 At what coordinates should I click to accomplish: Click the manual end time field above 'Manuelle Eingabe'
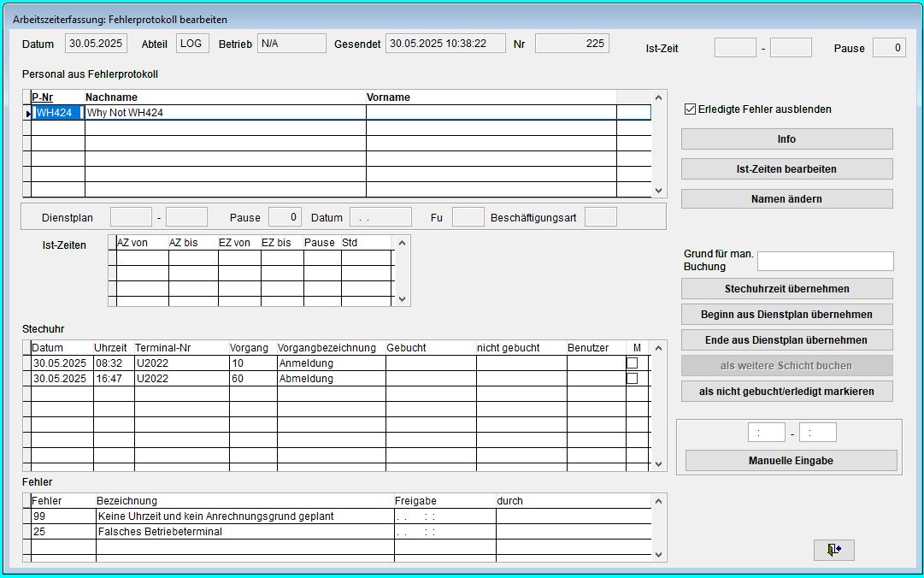pyautogui.click(x=817, y=433)
